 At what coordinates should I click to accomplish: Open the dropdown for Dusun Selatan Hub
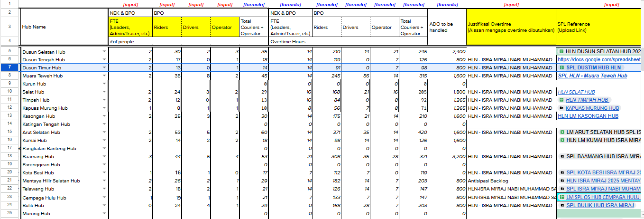coord(104,52)
